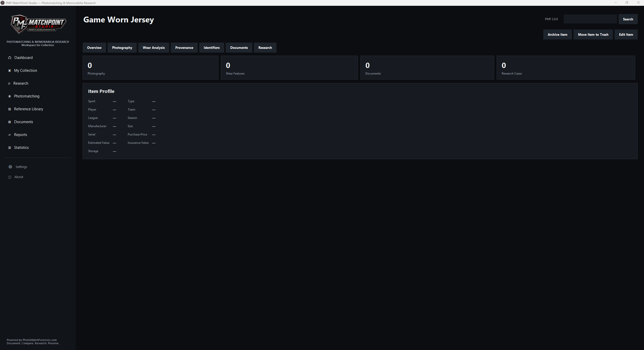Click the Photomatching target icon
This screenshot has width=644, height=350.
pyautogui.click(x=10, y=96)
